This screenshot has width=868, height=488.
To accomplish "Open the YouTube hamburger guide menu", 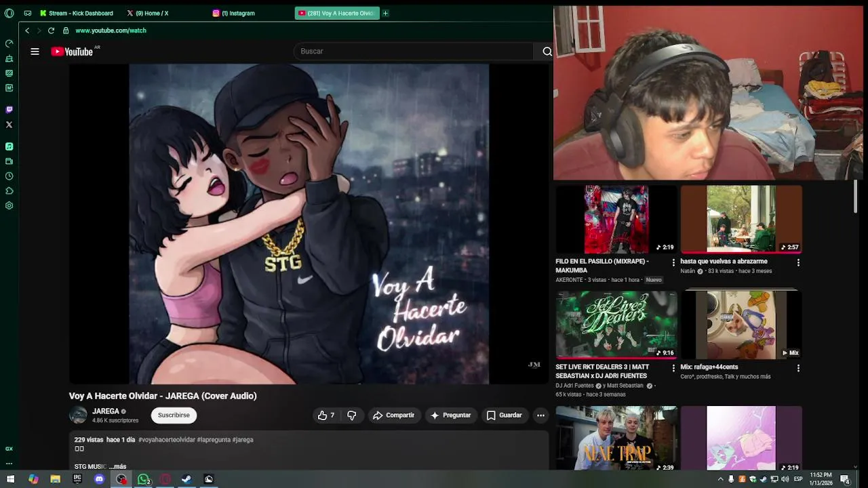I will [35, 52].
